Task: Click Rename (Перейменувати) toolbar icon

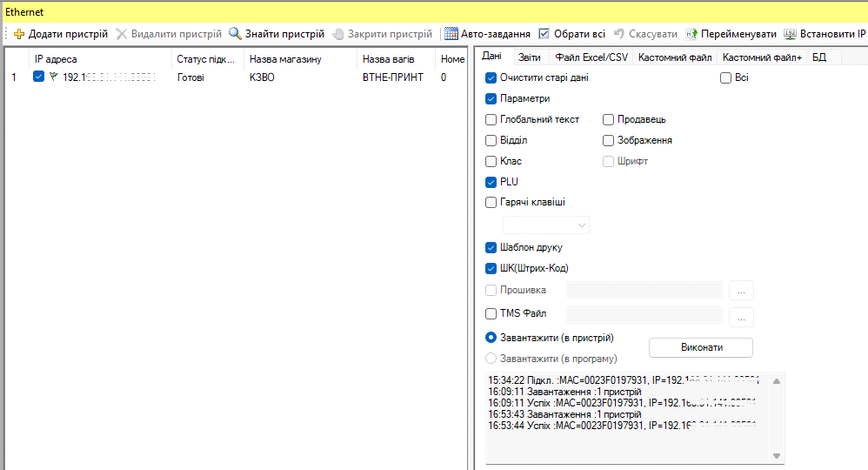Action: tap(692, 34)
